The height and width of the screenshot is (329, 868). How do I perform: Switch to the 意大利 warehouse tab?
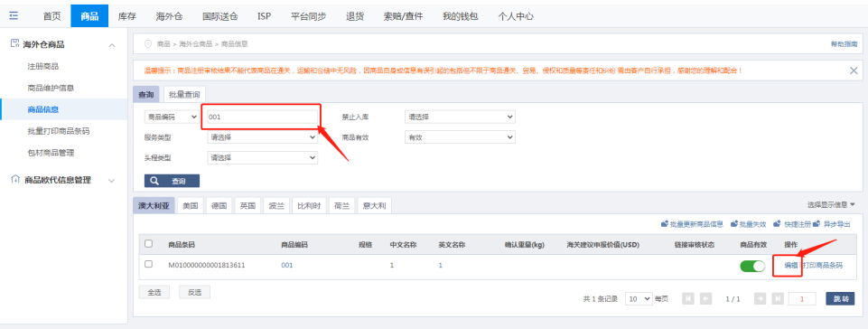pyautogui.click(x=375, y=205)
